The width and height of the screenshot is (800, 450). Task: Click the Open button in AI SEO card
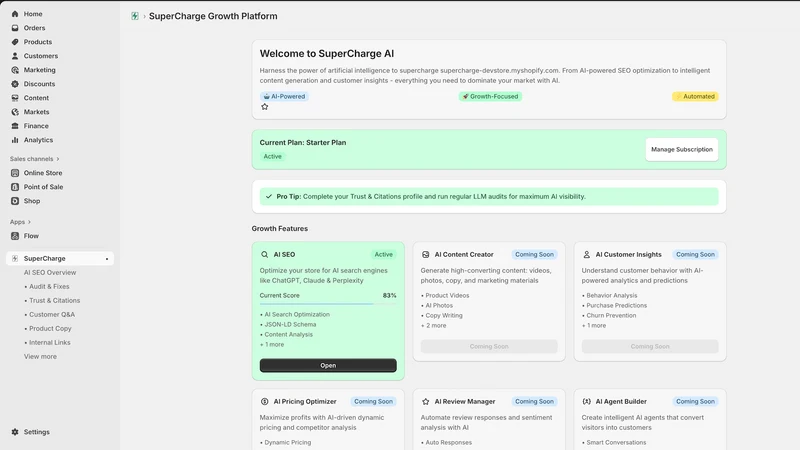pos(328,365)
